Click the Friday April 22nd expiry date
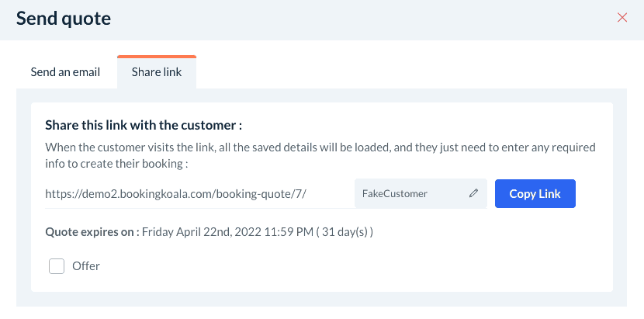Screen dimensions: 644x319 coord(200,231)
